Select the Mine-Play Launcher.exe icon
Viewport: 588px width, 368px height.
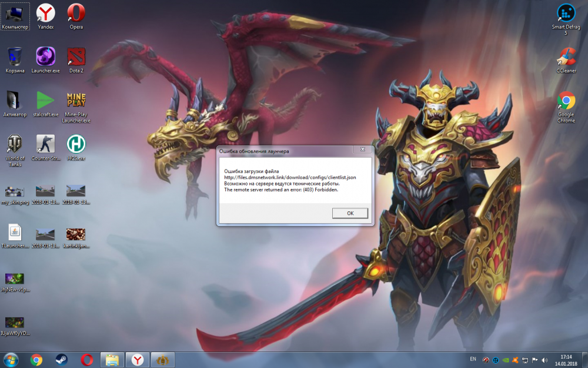(76, 101)
